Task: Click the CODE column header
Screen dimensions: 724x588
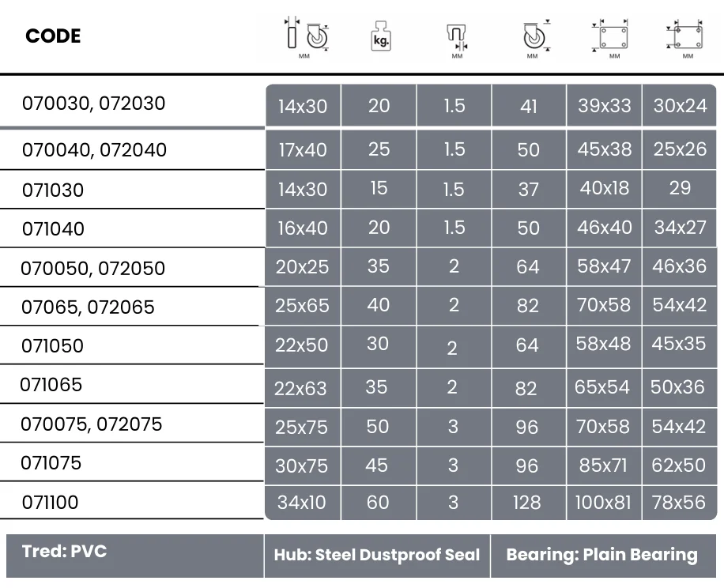Action: click(x=53, y=36)
